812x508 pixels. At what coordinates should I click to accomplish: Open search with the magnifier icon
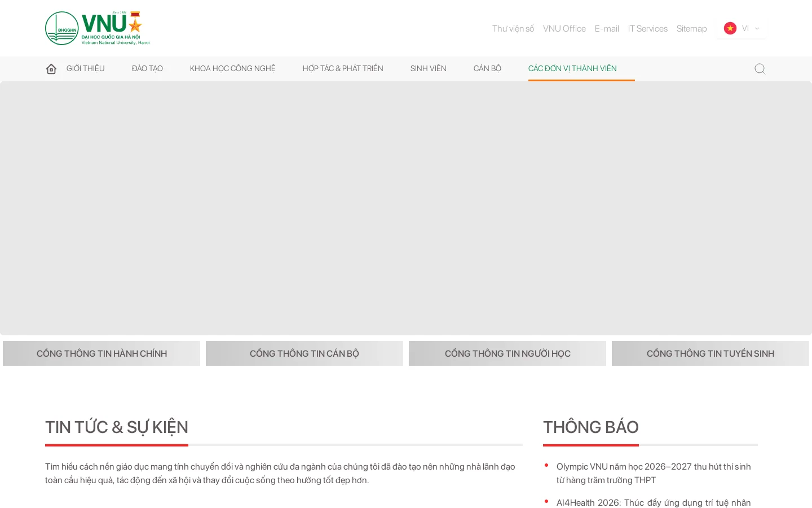[x=760, y=69]
